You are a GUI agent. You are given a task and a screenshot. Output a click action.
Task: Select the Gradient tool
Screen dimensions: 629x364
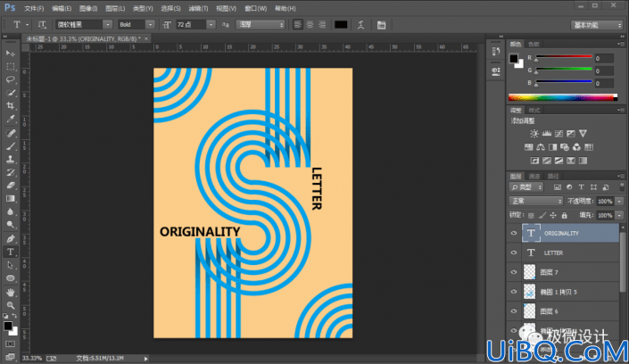tap(11, 199)
